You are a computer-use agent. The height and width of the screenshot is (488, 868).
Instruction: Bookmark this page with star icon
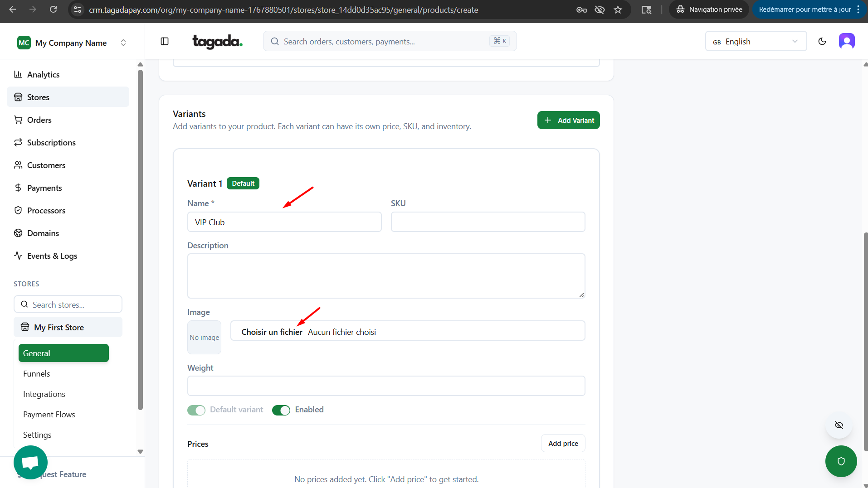point(618,10)
